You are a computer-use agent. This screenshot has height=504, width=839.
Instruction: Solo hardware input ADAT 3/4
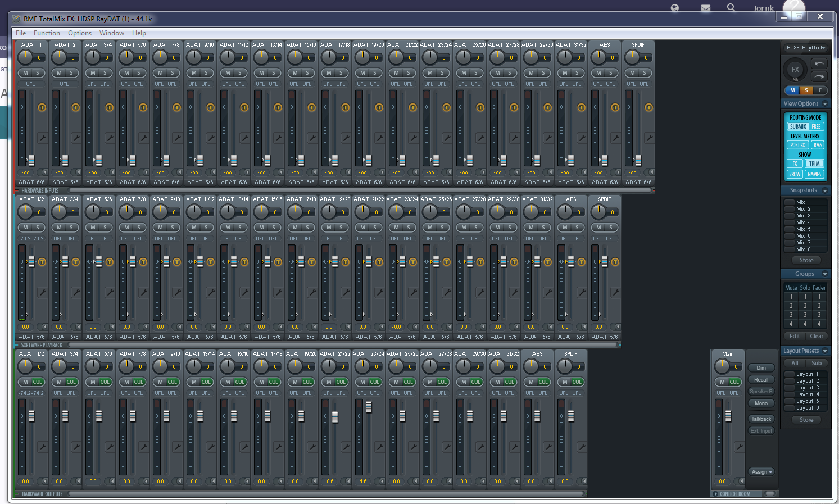click(x=105, y=73)
